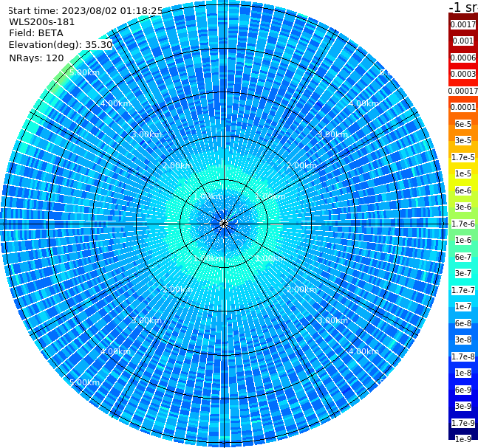The image size is (478, 448).
Task: Select the 1.7e-8 colorbar label
Action: point(463,356)
